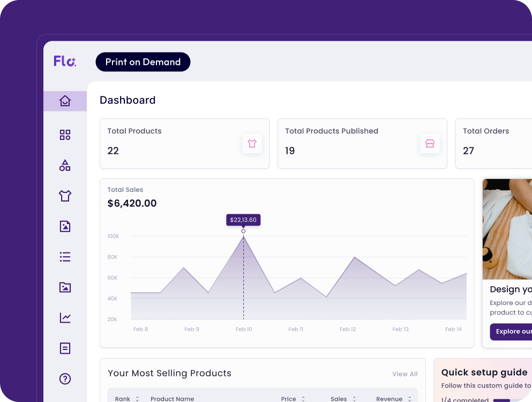Open the line chart analytics sidebar icon
The image size is (532, 402).
click(65, 318)
